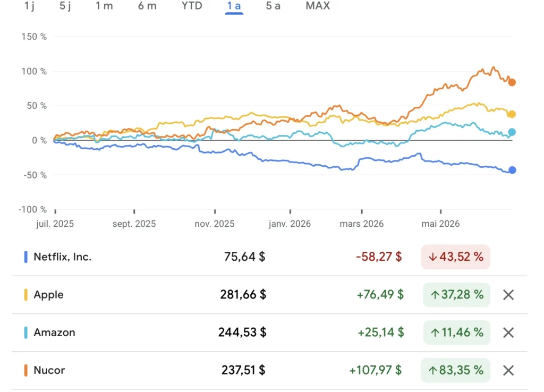
Task: Click the Apple change +76,49 $
Action: tap(380, 295)
